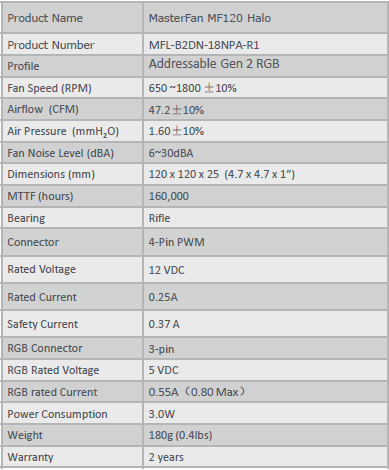This screenshot has width=389, height=470.
Task: Click the Safety Current 0.37 A value
Action: click(164, 324)
